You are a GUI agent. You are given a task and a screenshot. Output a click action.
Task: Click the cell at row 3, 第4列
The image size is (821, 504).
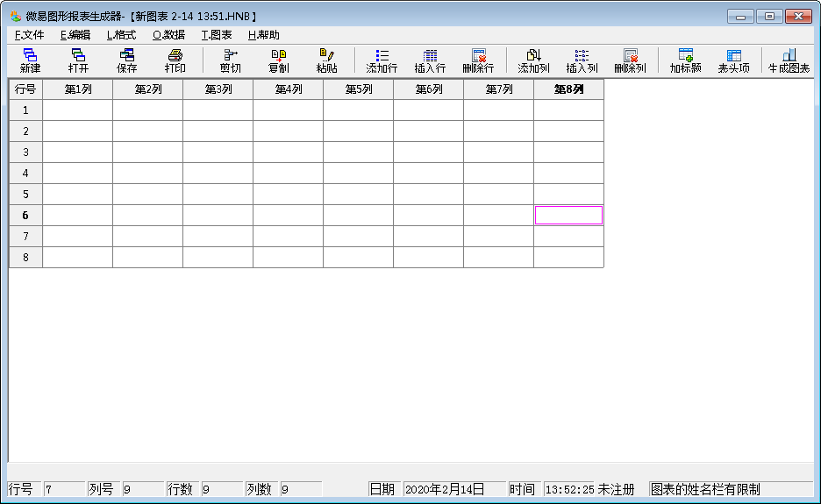point(288,153)
